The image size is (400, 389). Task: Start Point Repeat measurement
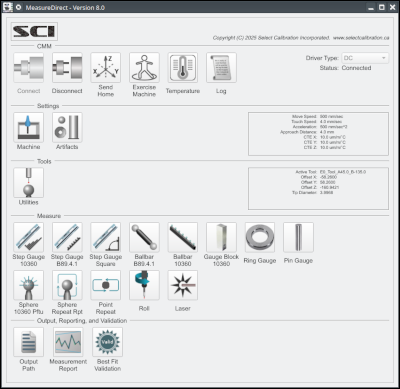106,285
